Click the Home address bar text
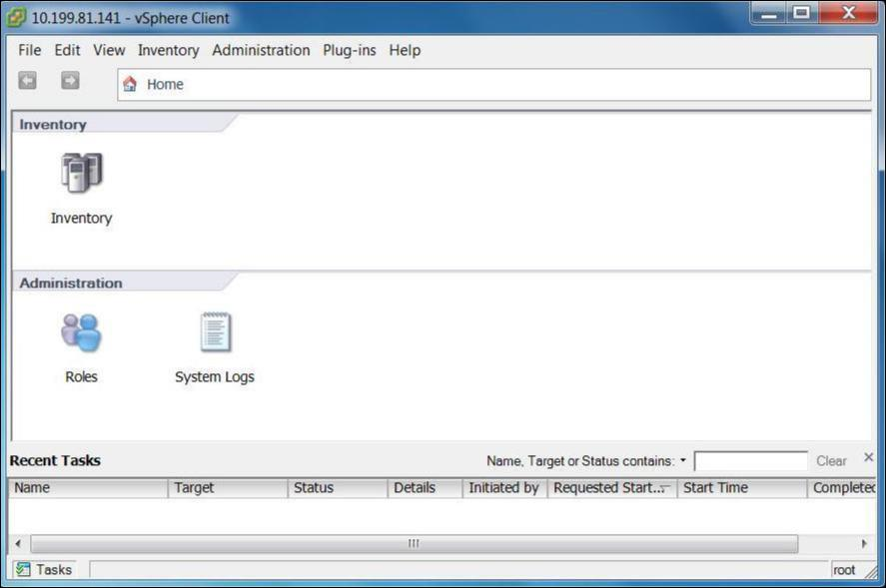This screenshot has height=588, width=886. click(x=165, y=84)
